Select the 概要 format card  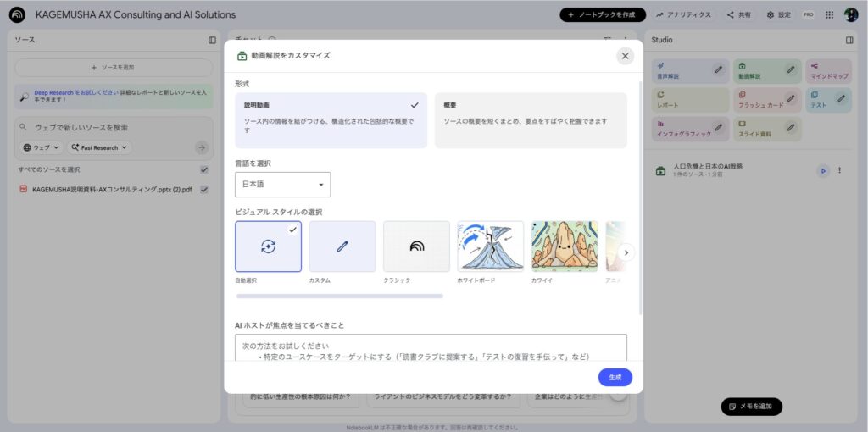coord(530,120)
